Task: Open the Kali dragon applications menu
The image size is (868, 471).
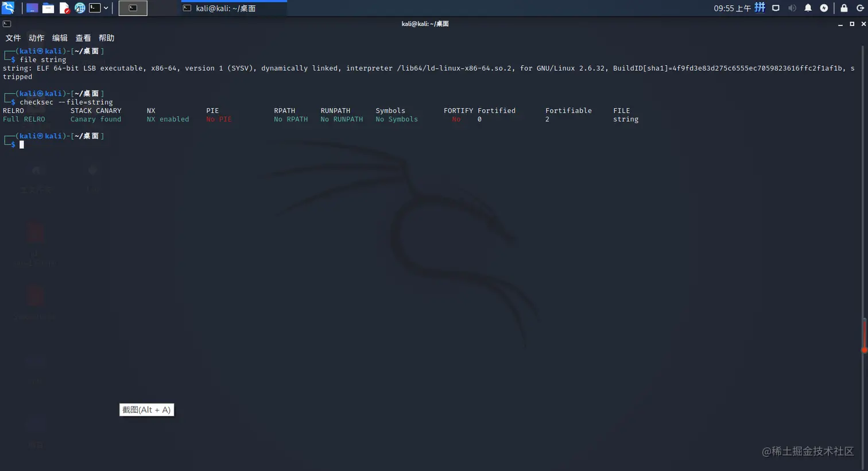Action: [8, 7]
